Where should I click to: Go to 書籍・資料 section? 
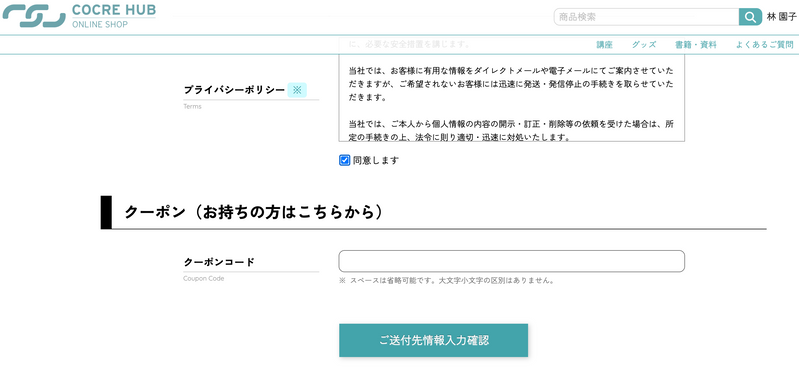(x=696, y=45)
